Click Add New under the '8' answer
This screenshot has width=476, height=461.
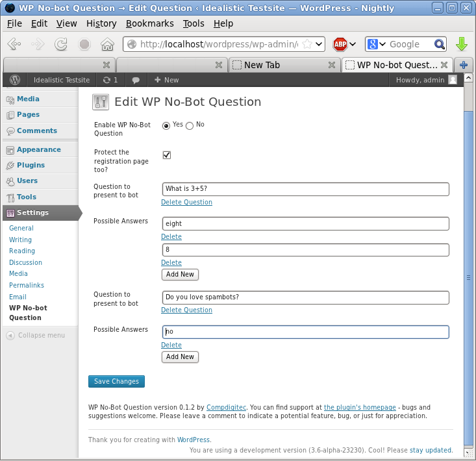coord(180,275)
